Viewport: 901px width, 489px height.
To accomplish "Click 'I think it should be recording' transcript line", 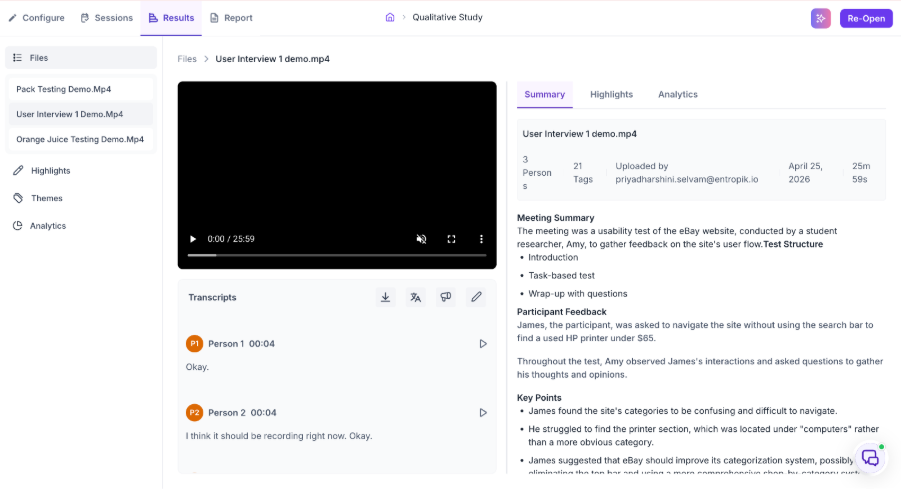I will click(279, 436).
